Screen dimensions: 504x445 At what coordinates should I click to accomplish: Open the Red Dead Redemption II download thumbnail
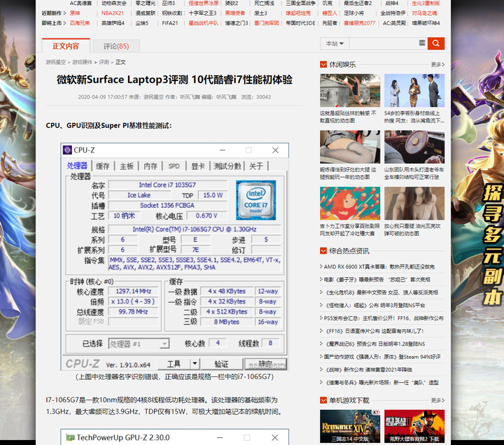tap(414, 426)
